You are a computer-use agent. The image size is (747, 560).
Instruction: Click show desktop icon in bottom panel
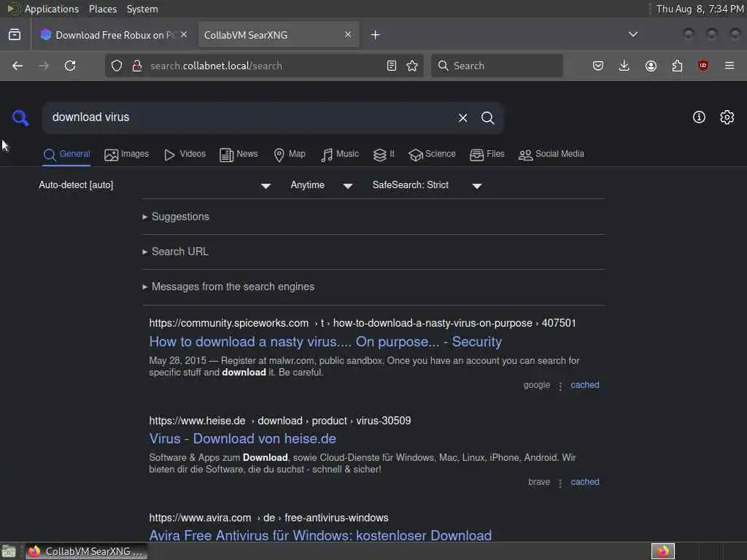[x=9, y=552]
